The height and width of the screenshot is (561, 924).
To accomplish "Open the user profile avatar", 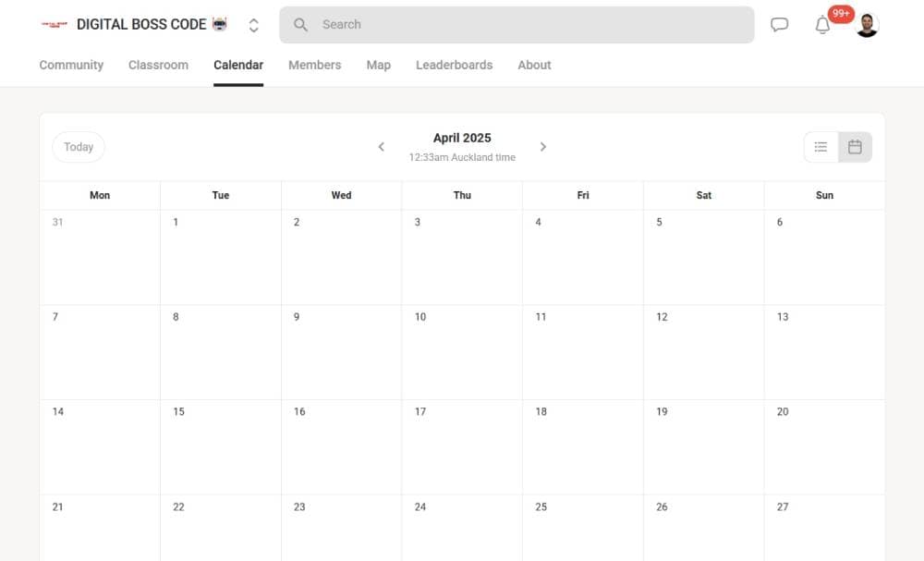I will (867, 25).
